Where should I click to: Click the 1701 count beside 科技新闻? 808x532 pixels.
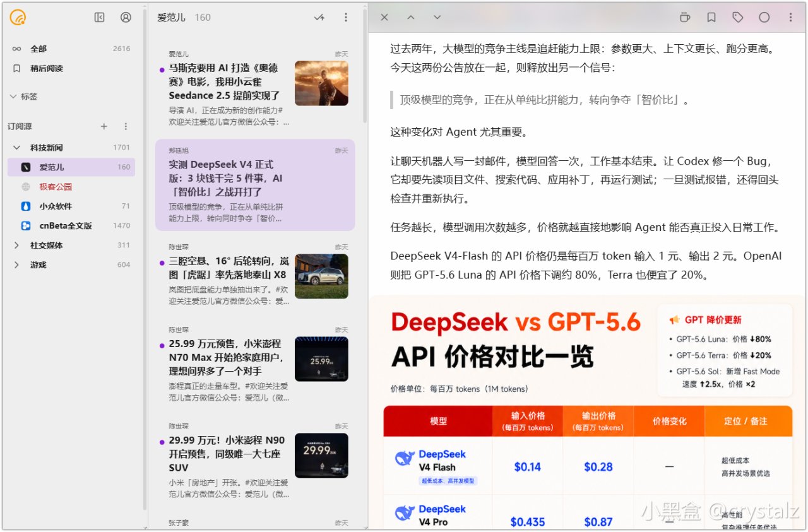121,148
